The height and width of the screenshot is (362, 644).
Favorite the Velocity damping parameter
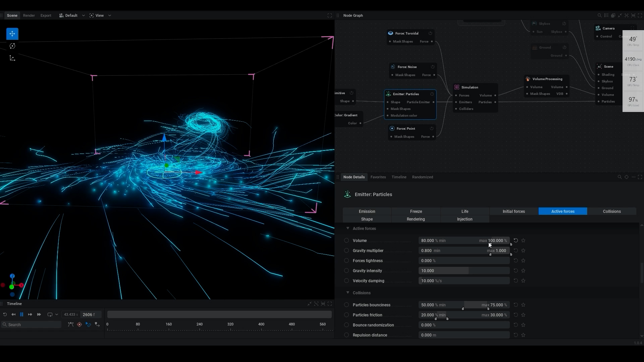tap(523, 281)
